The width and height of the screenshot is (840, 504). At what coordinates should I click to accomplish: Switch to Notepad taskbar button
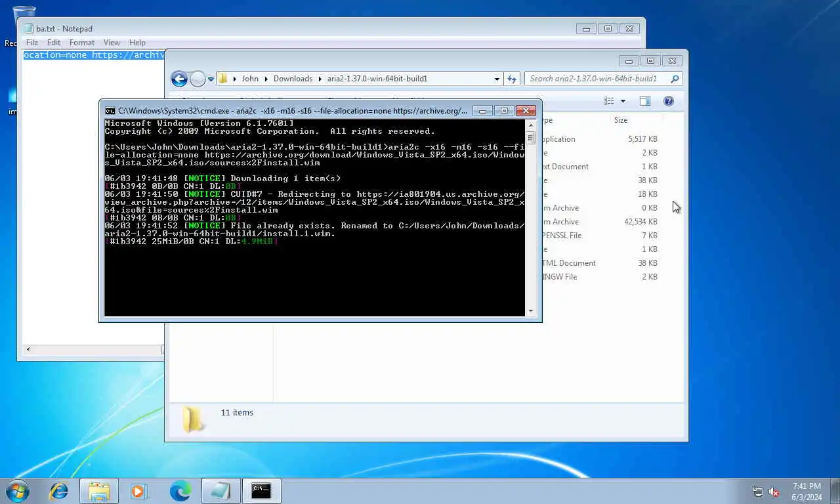click(220, 491)
